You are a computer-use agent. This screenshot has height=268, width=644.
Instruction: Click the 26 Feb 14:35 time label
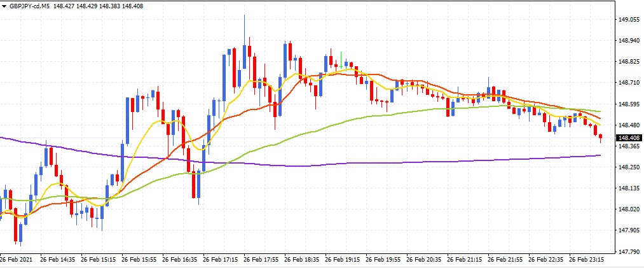tap(58, 260)
